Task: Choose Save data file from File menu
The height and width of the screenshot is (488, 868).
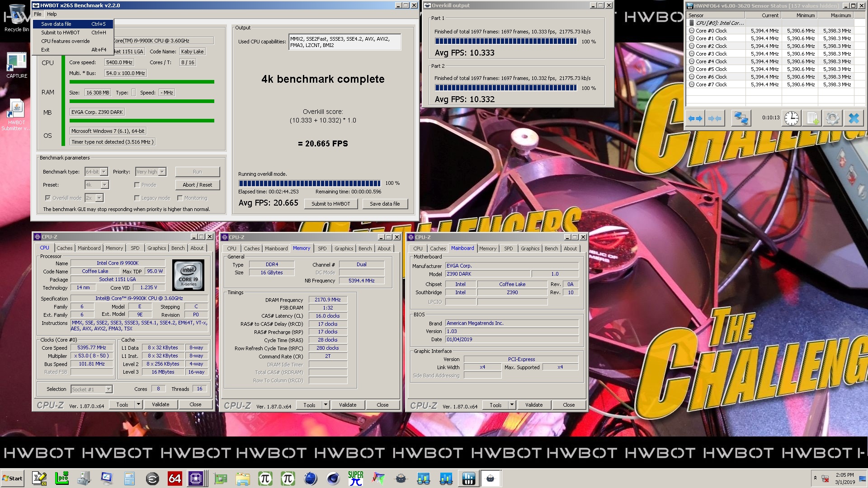Action: tap(73, 24)
